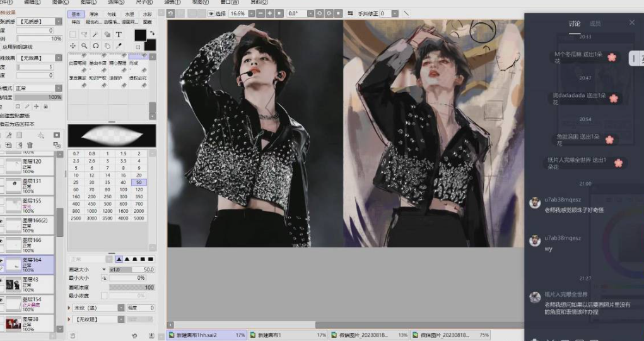
Task: Select the square brush edge shape
Action: tap(150, 259)
